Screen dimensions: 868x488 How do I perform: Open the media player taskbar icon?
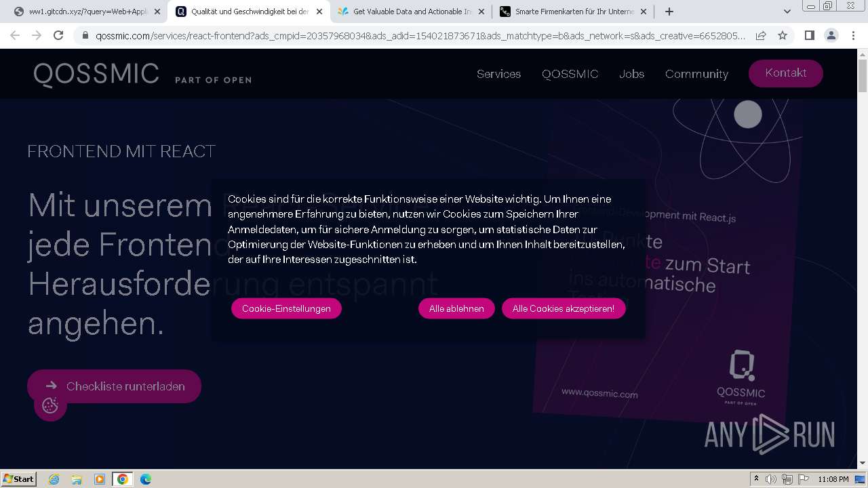pyautogui.click(x=100, y=479)
